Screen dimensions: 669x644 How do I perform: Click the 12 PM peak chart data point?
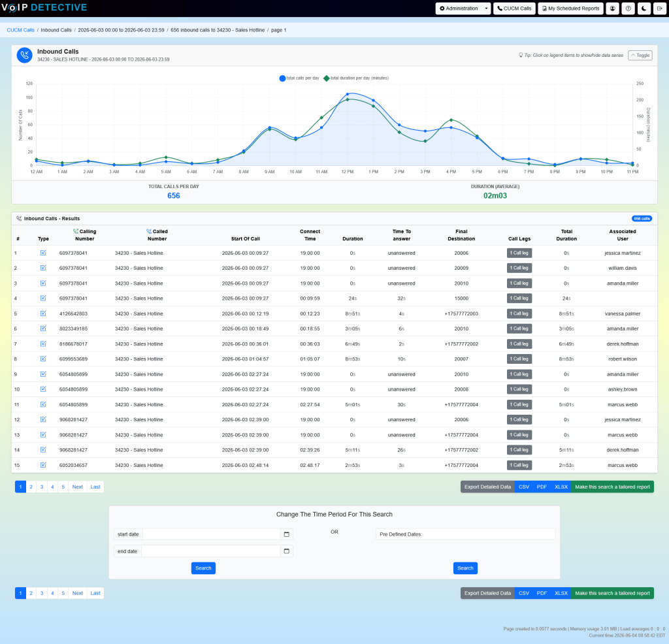[348, 94]
